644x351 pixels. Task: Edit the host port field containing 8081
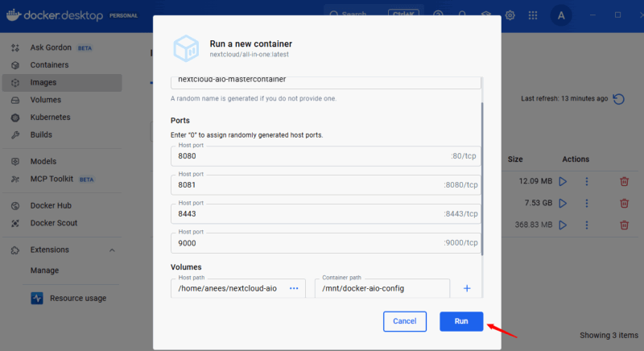point(326,184)
